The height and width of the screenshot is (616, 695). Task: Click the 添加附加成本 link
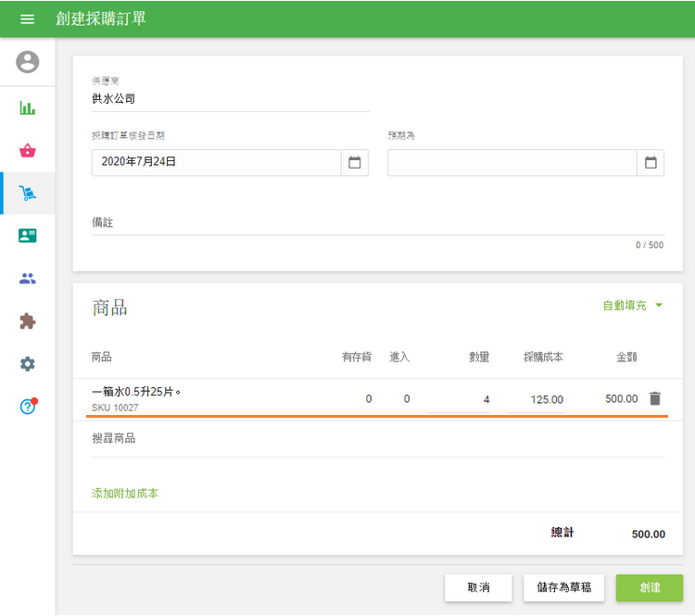tap(125, 494)
